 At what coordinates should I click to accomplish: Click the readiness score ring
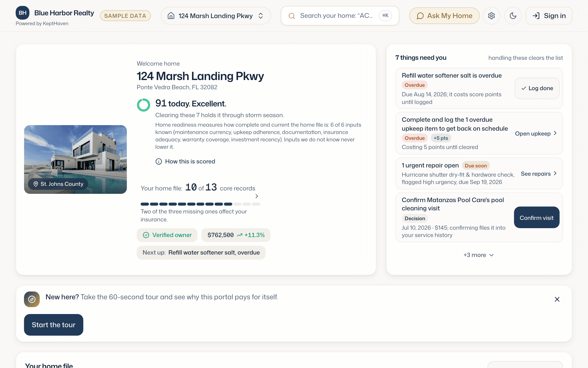click(143, 105)
